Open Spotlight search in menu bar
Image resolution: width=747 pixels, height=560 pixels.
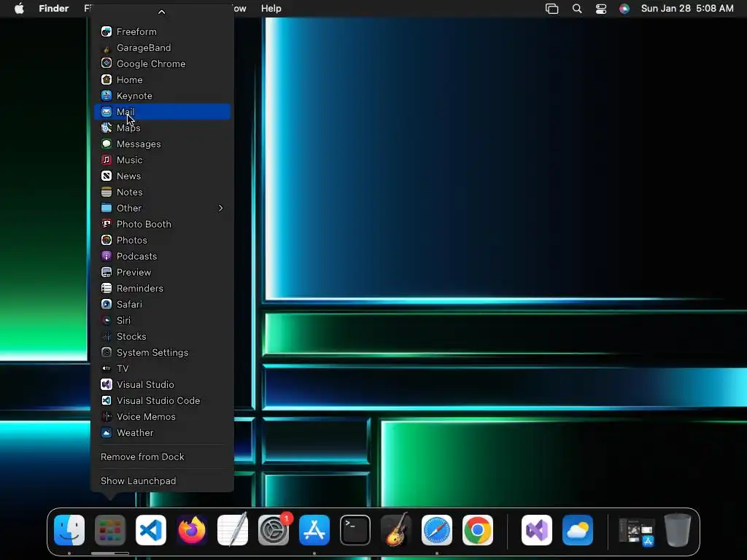click(x=577, y=9)
